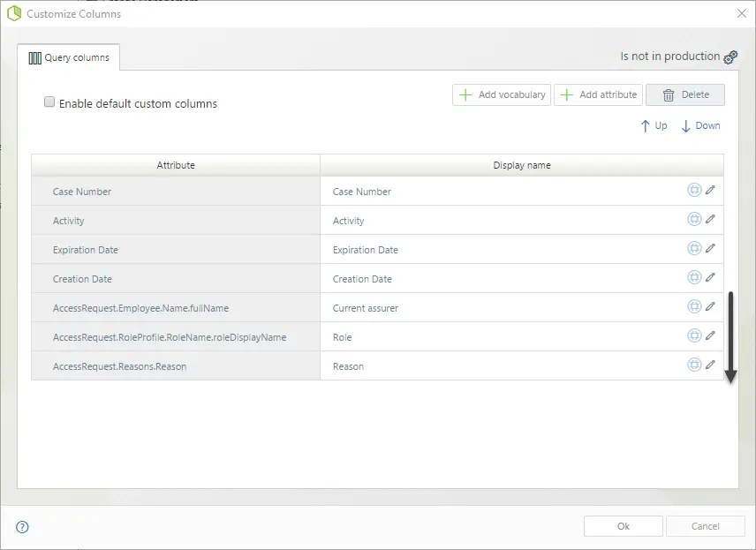
Task: Edit display name pencil for Activity
Action: point(710,219)
